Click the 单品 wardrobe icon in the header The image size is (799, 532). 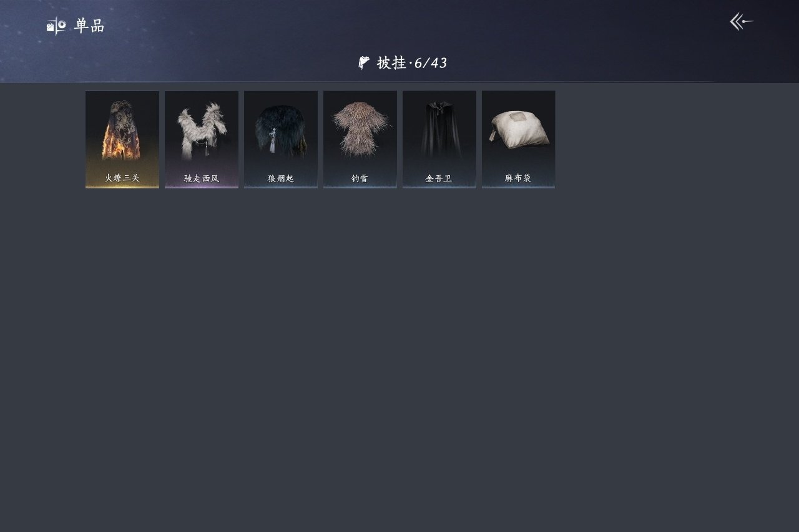(x=56, y=26)
